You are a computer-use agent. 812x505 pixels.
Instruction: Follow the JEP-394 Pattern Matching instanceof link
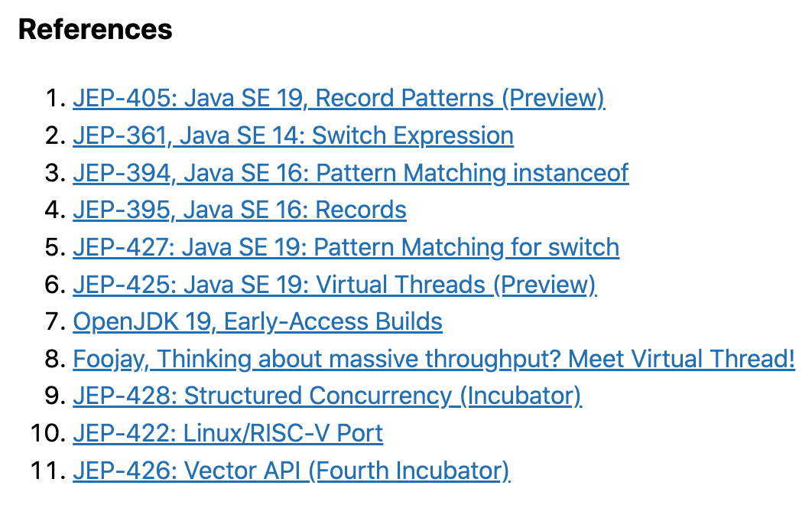tap(351, 173)
